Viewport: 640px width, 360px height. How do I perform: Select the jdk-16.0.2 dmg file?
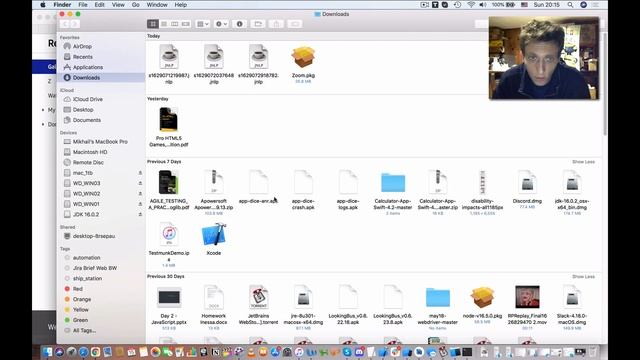click(572, 182)
